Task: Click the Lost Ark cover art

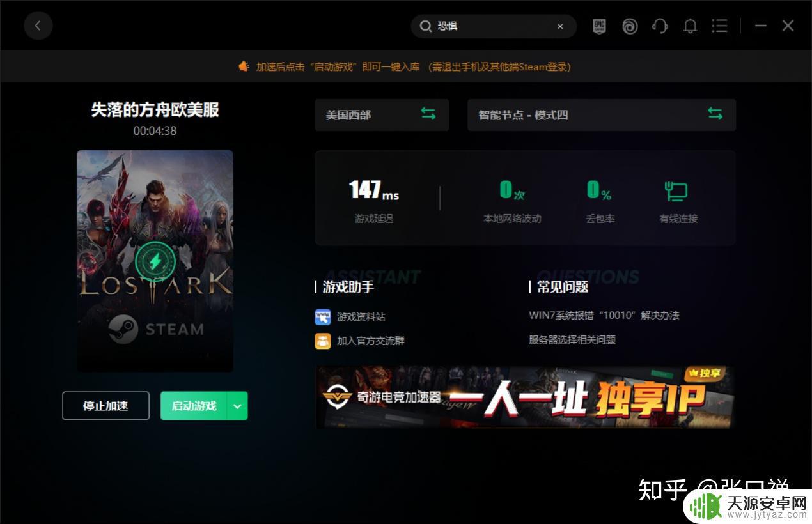Action: 155,261
